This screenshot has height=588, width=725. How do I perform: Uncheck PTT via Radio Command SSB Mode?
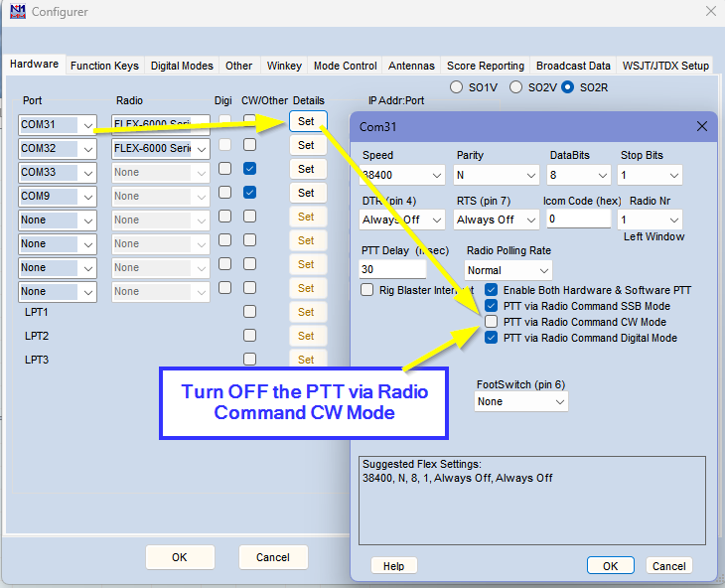click(492, 306)
